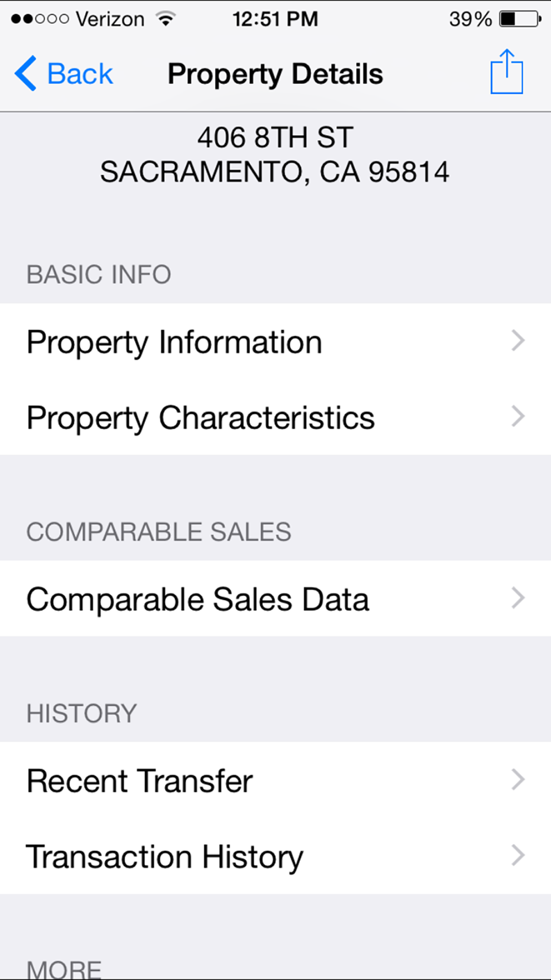Open Recent Transfer row

click(275, 780)
